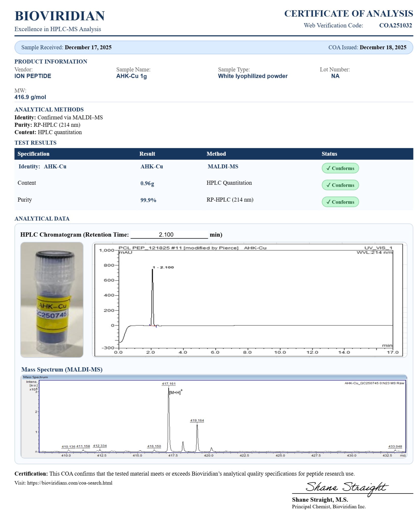
Task: Click the AHK-Cu vial photo
Action: pos(52,299)
